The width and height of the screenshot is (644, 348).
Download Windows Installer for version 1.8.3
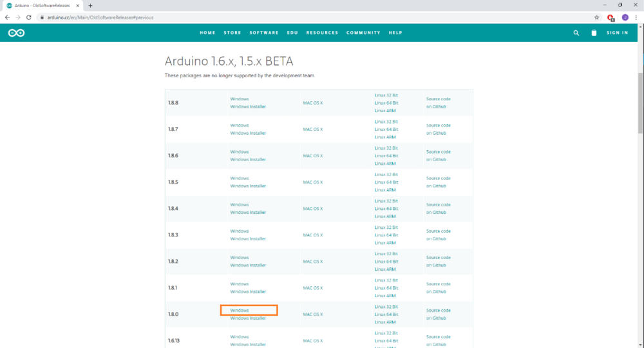tap(248, 238)
